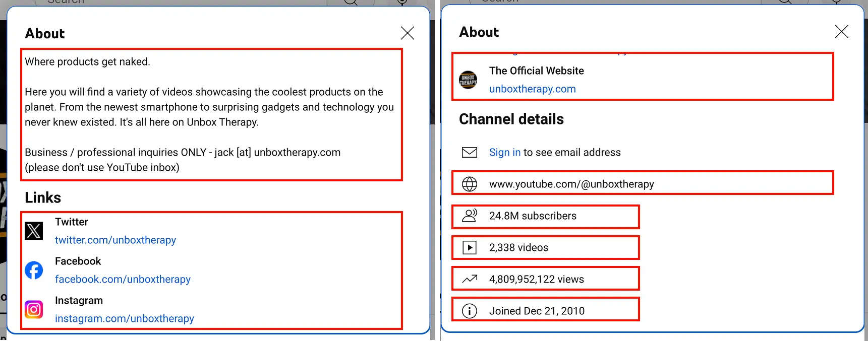Click the 4,809,952,122 views text
Image resolution: width=868 pixels, height=341 pixels.
(x=537, y=279)
